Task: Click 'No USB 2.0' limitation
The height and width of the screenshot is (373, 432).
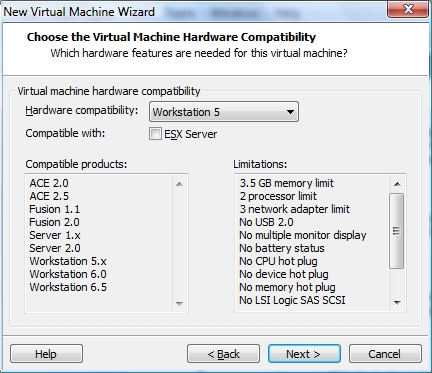Action: [266, 222]
